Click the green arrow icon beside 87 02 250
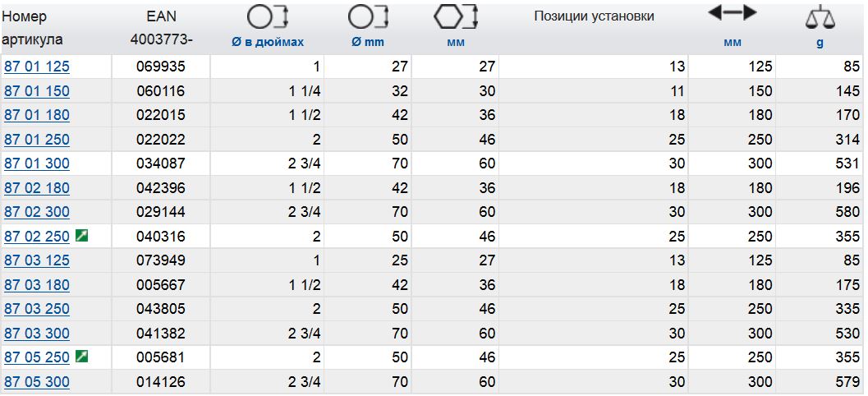The width and height of the screenshot is (868, 396). (82, 236)
